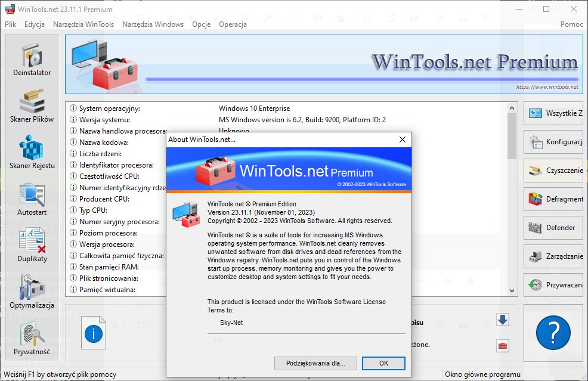Open the Pomoc menu

click(x=572, y=24)
